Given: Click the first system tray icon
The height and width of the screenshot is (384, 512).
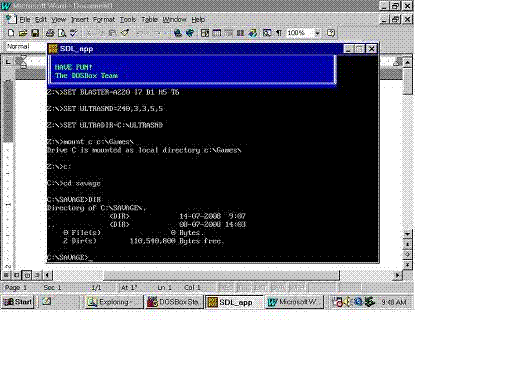Looking at the screenshot, I should point(338,302).
